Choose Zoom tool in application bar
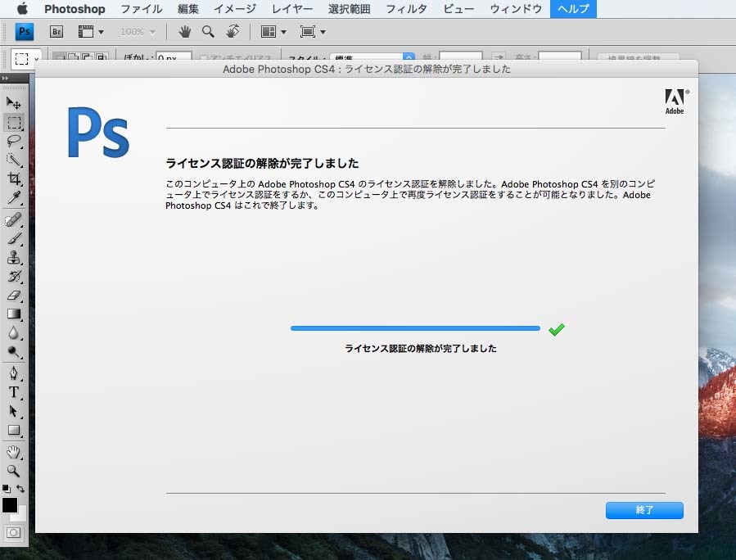 pyautogui.click(x=208, y=32)
